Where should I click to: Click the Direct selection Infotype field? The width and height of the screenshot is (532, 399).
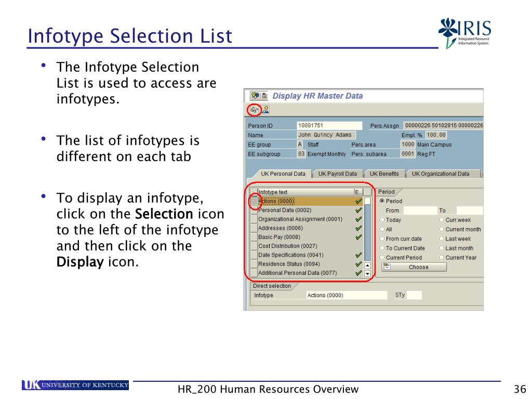point(347,295)
